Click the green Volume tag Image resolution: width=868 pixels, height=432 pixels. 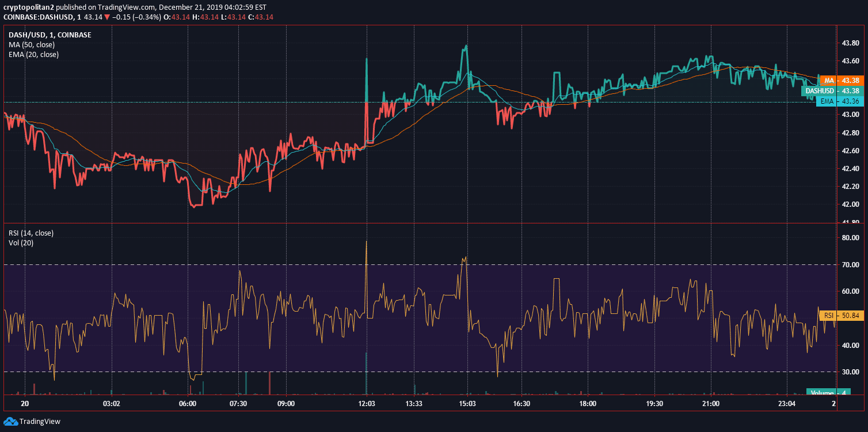coord(829,393)
